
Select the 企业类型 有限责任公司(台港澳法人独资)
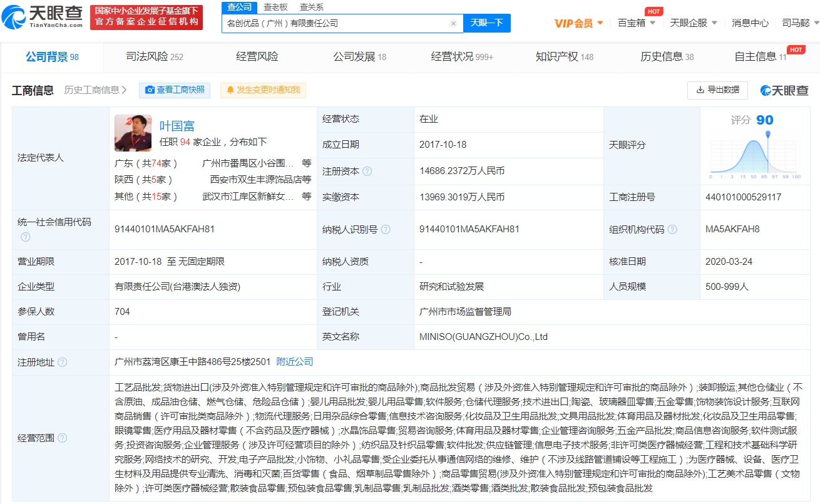178,287
